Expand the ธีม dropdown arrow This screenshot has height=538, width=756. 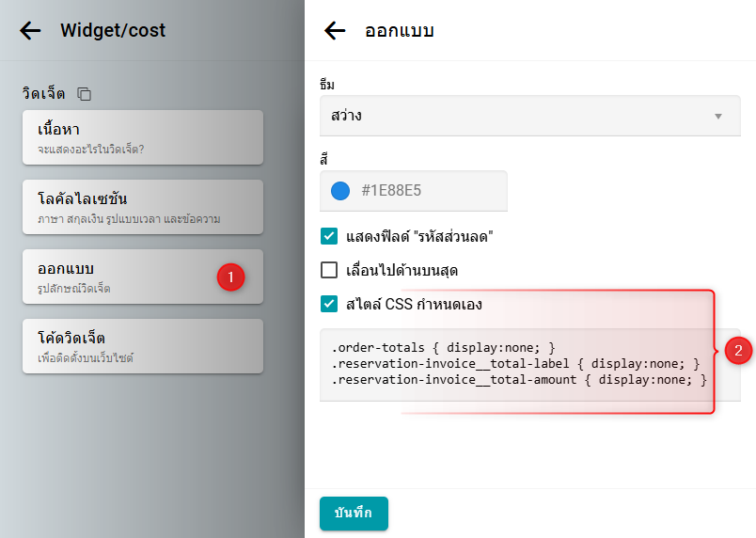pos(718,117)
